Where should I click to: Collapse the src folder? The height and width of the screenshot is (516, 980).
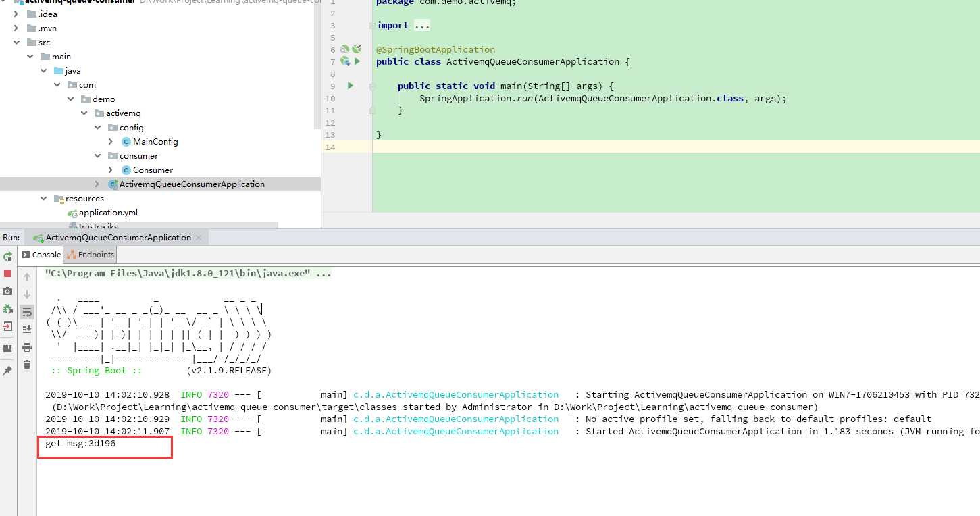point(16,43)
